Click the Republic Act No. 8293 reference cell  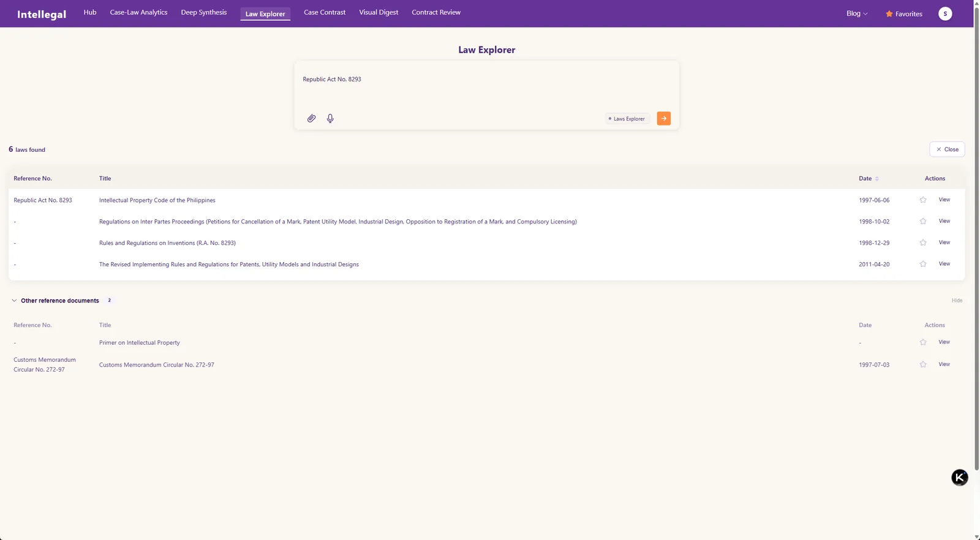(x=43, y=200)
